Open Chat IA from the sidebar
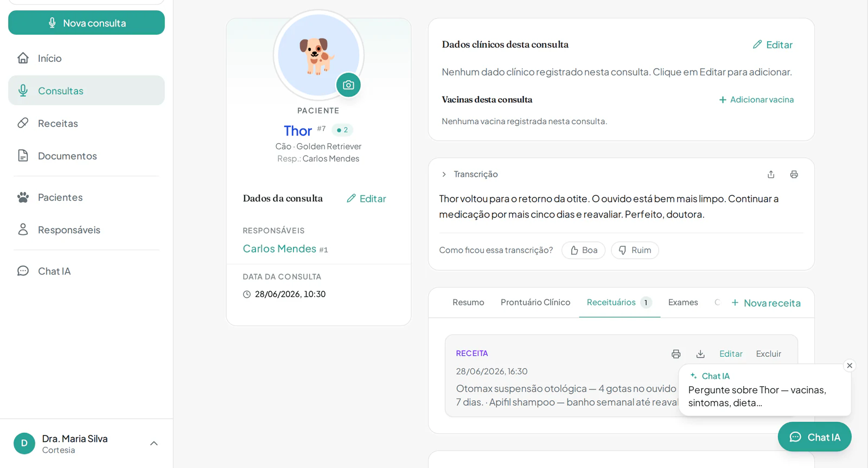 (86, 271)
